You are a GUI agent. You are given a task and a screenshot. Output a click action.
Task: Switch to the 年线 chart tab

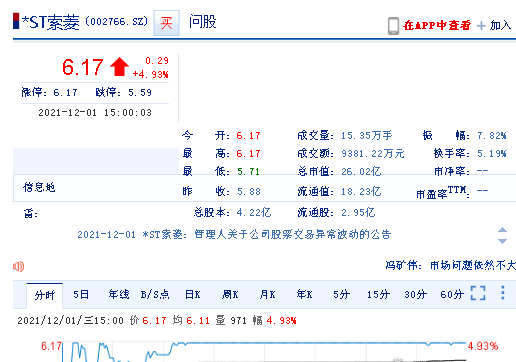click(x=119, y=294)
